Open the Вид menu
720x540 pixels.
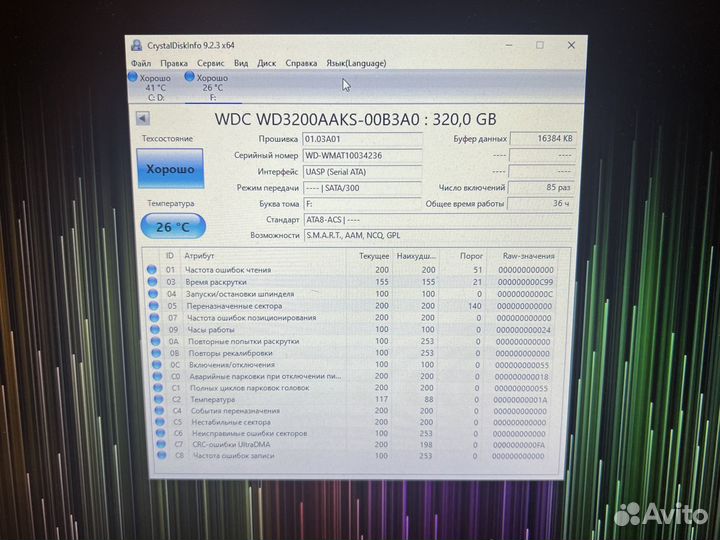click(241, 63)
